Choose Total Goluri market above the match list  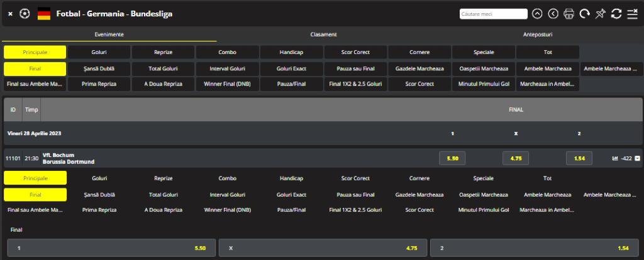[x=163, y=68]
